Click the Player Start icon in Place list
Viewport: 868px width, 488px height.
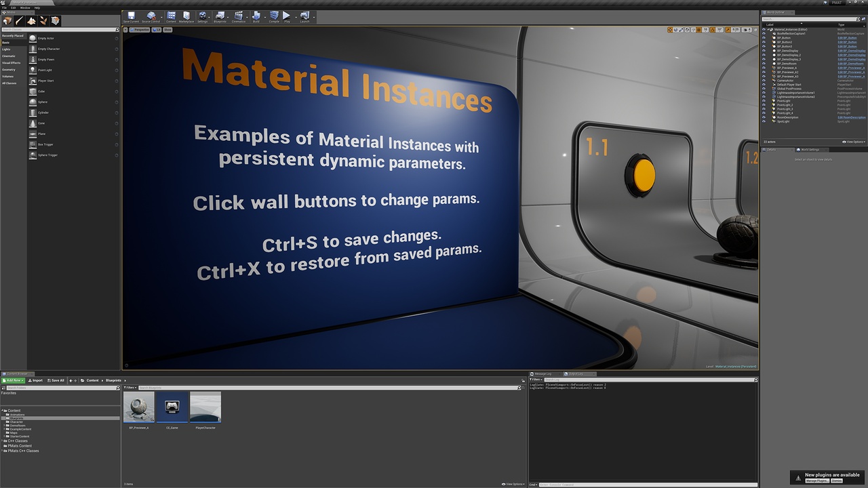[x=33, y=81]
